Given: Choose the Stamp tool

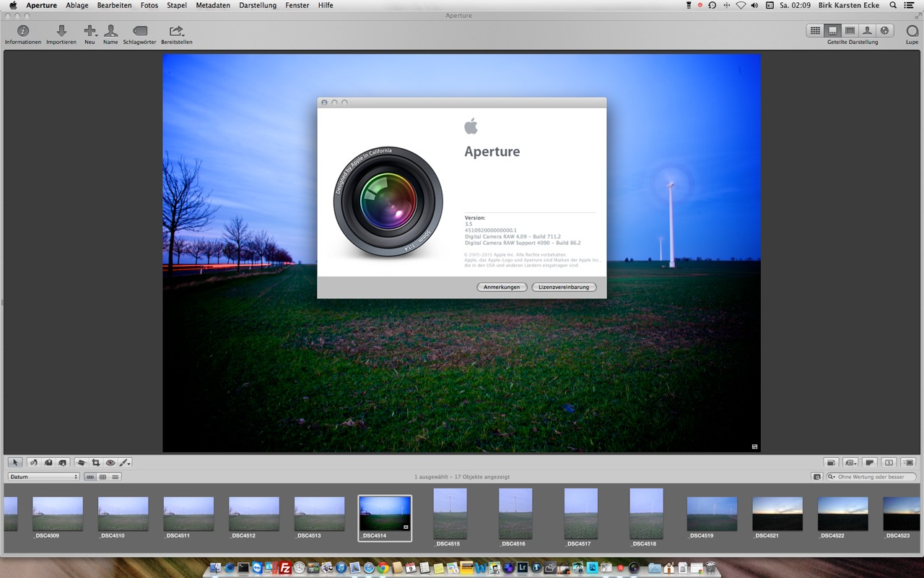Looking at the screenshot, I should coord(63,462).
